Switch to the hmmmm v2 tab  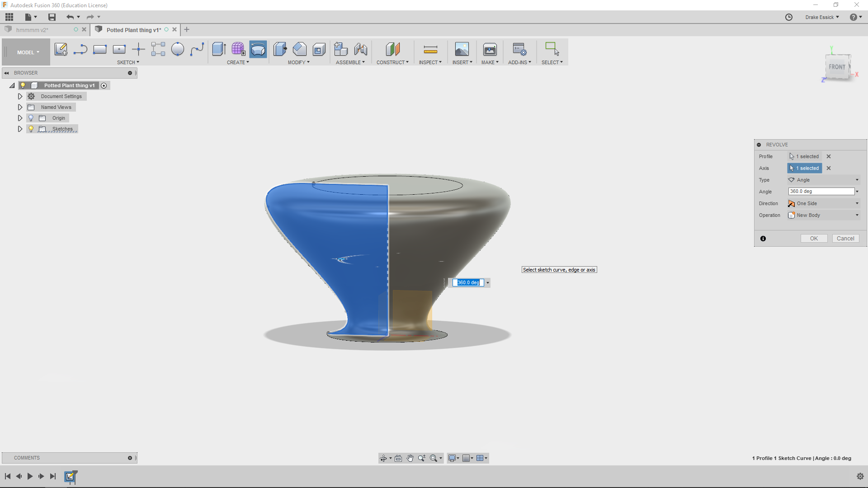(32, 30)
